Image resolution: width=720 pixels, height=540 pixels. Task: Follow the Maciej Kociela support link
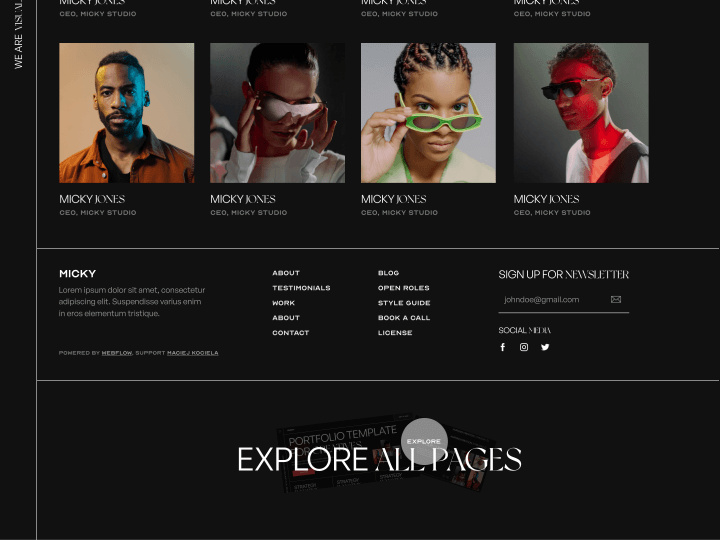192,353
